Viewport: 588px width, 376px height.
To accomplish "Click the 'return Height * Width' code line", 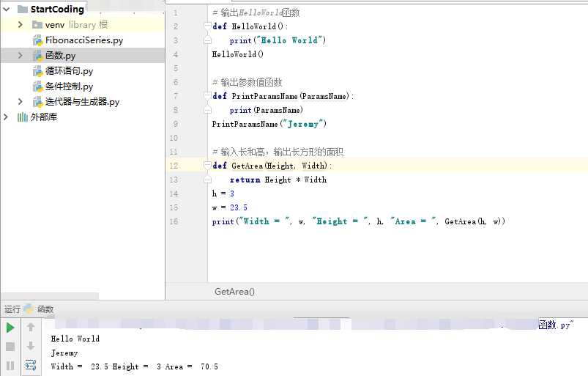I will [x=278, y=180].
